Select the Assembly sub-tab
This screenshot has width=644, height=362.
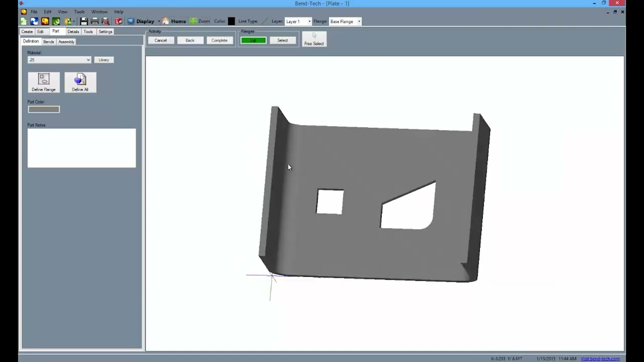(66, 42)
